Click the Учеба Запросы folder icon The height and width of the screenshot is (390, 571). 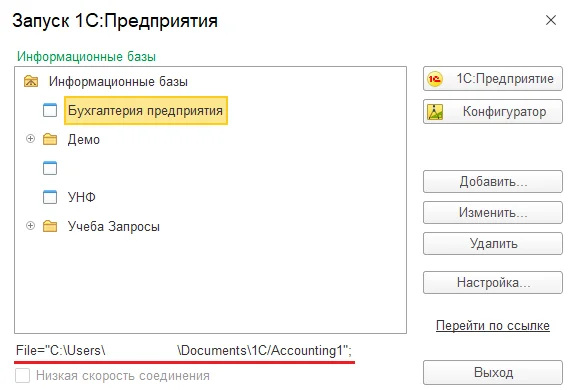[x=50, y=226]
